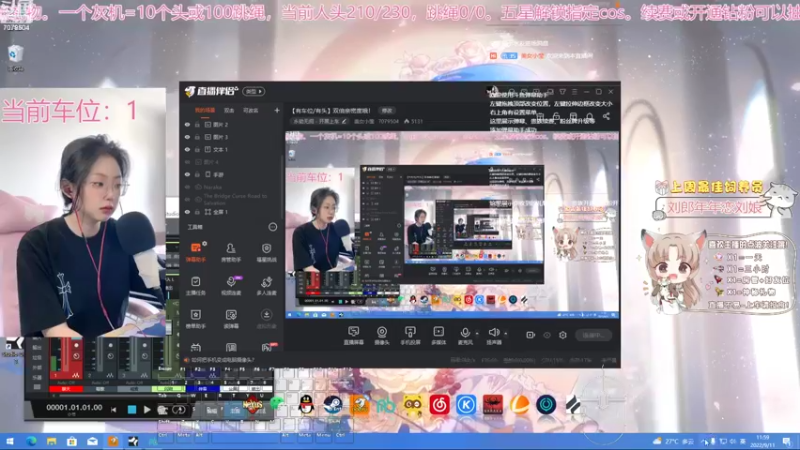Switch to the second scene tab
This screenshot has width=800, height=450.
pyautogui.click(x=229, y=110)
